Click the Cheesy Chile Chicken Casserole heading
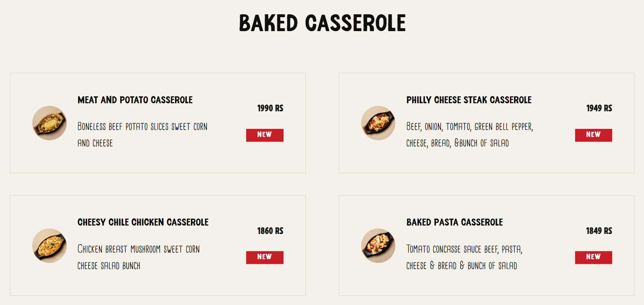Image resolution: width=644 pixels, height=305 pixels. point(143,222)
